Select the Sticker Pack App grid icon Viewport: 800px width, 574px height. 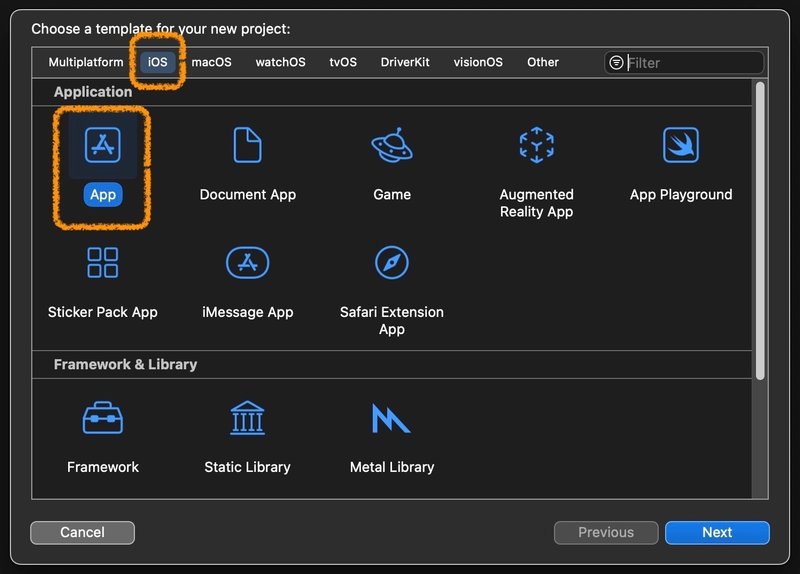click(x=103, y=263)
